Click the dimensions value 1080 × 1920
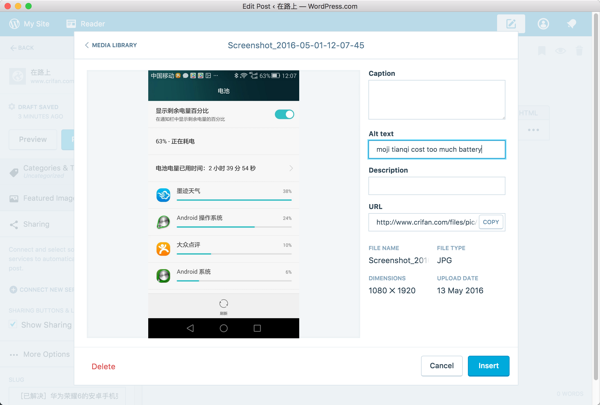The width and height of the screenshot is (600, 405). 392,291
